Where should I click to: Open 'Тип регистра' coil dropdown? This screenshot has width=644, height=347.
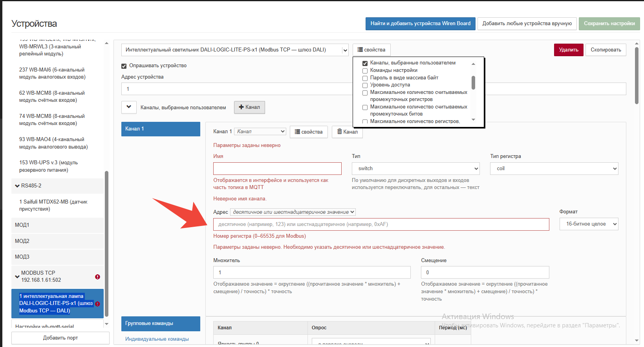point(554,169)
